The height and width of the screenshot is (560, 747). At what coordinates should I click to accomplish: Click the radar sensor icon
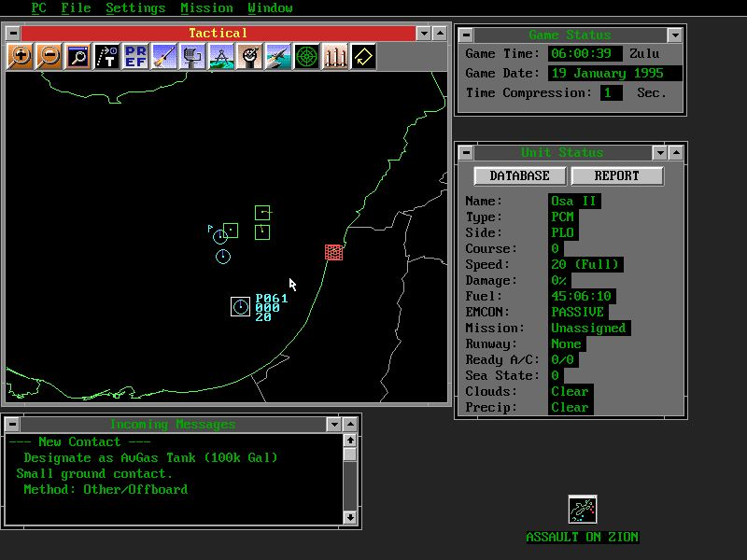[192, 57]
